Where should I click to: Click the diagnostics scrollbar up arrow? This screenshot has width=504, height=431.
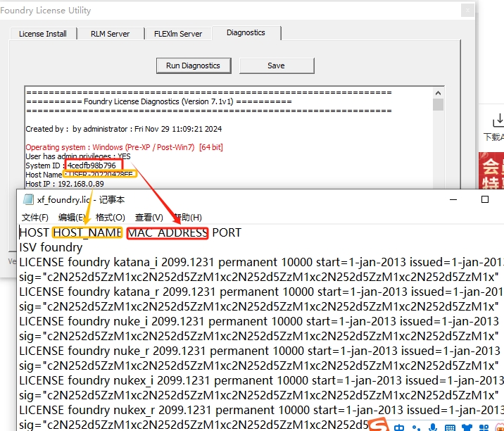pyautogui.click(x=438, y=92)
